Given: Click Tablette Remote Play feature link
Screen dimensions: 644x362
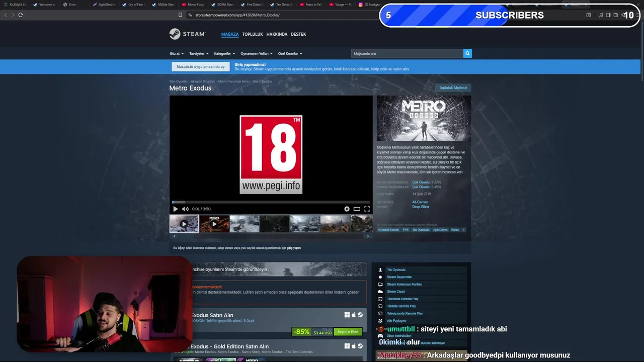Looking at the screenshot, I should point(401,306).
